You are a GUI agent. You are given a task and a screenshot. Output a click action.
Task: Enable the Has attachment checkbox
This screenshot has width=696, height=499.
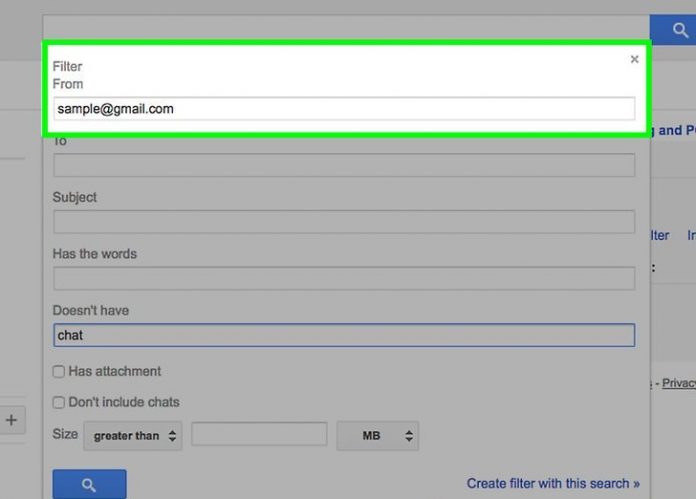pyautogui.click(x=59, y=372)
